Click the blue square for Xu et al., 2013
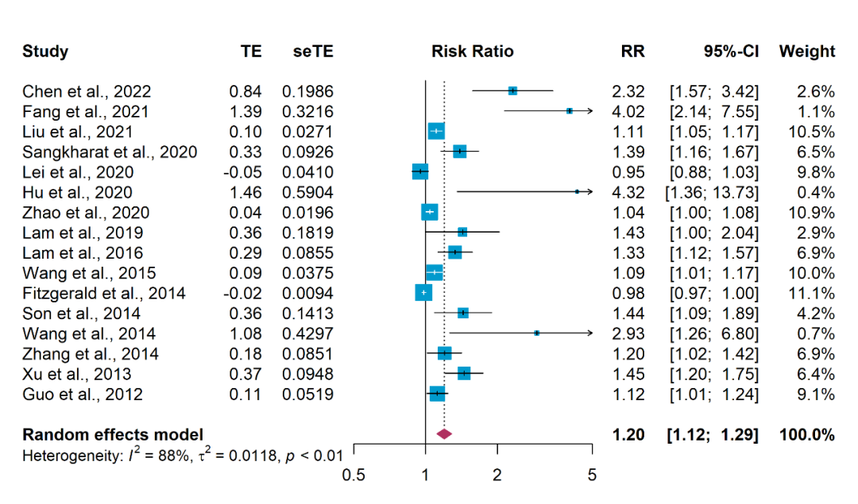 pos(464,374)
